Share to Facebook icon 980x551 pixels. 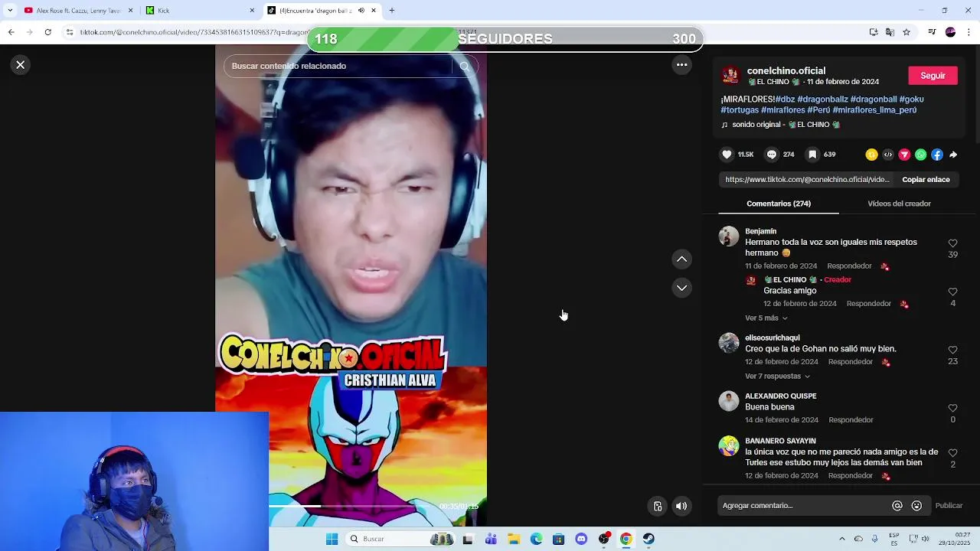click(x=937, y=155)
